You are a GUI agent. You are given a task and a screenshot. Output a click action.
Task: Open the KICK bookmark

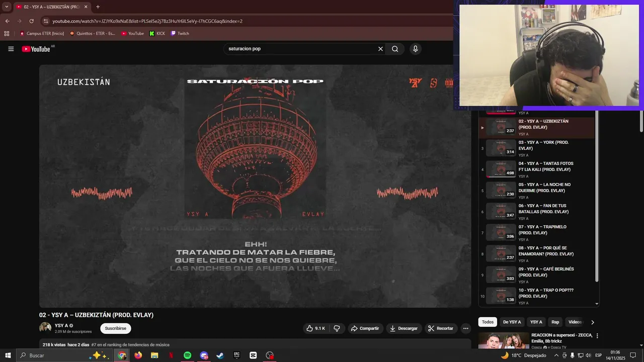pos(157,34)
